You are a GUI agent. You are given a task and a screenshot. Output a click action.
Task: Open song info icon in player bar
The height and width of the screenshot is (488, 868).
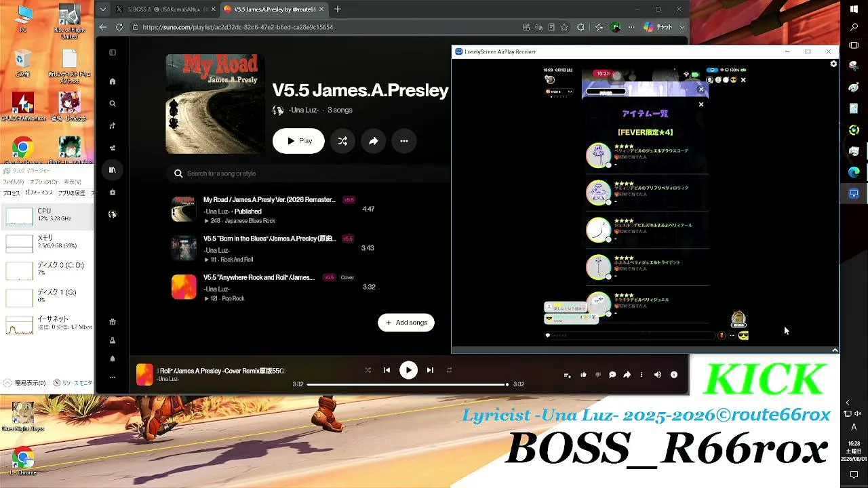tap(674, 375)
